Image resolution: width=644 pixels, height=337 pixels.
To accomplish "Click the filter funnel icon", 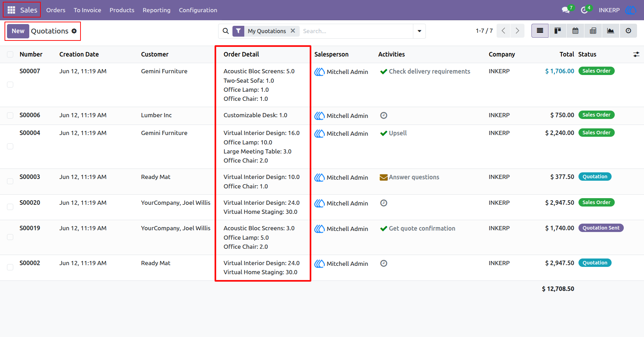I will (238, 31).
